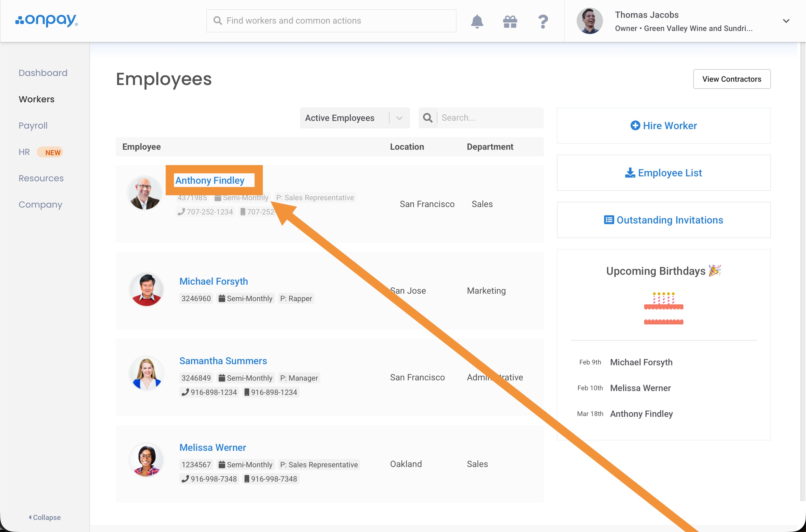This screenshot has height=532, width=806.
Task: Click the employee search magnifier icon
Action: point(428,118)
